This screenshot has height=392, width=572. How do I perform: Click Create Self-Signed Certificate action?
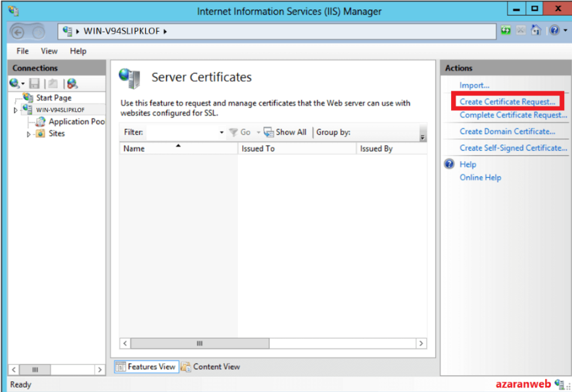(x=513, y=148)
